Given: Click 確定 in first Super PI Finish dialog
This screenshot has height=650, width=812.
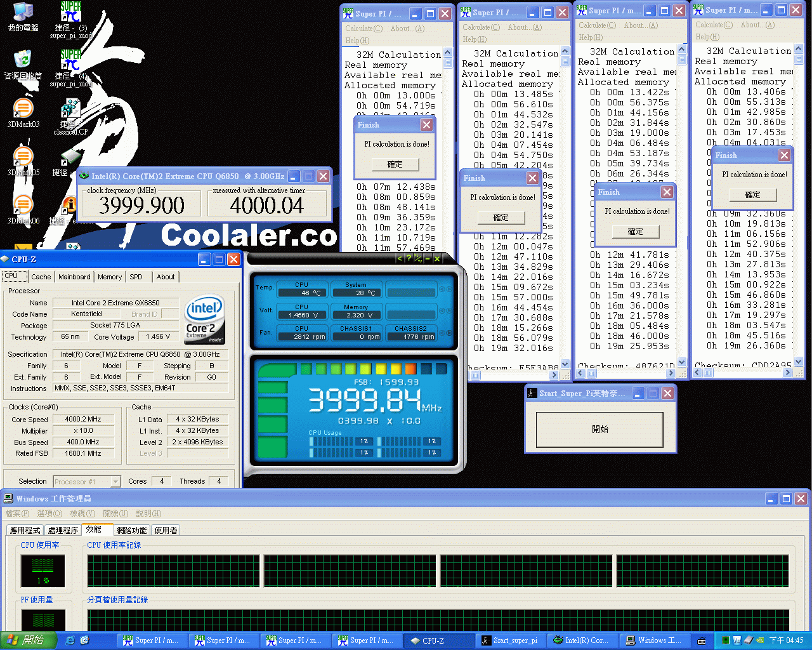Looking at the screenshot, I should click(x=395, y=164).
